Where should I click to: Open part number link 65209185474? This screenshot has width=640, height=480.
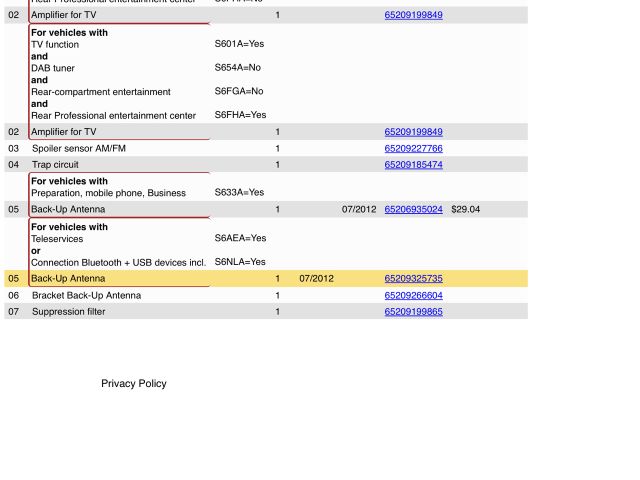pos(413,164)
